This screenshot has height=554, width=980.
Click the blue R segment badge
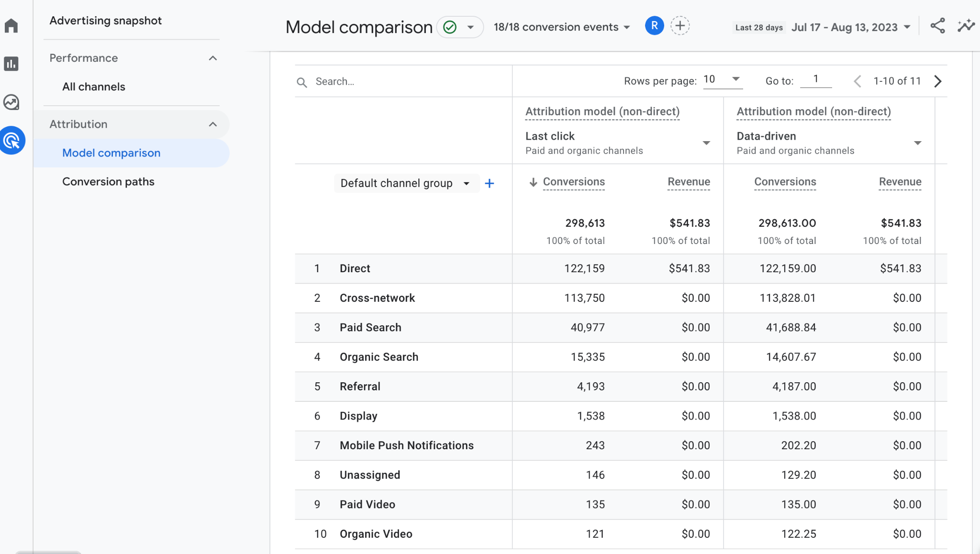click(x=654, y=26)
